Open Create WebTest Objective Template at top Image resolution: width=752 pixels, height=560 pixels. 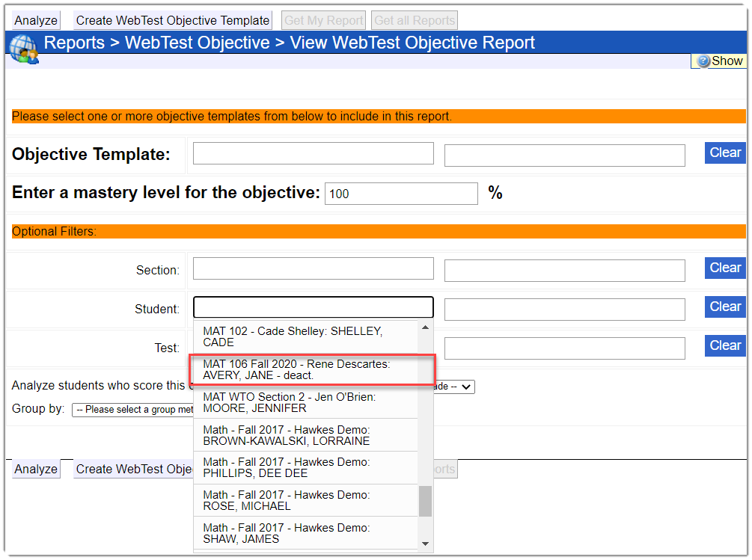173,20
